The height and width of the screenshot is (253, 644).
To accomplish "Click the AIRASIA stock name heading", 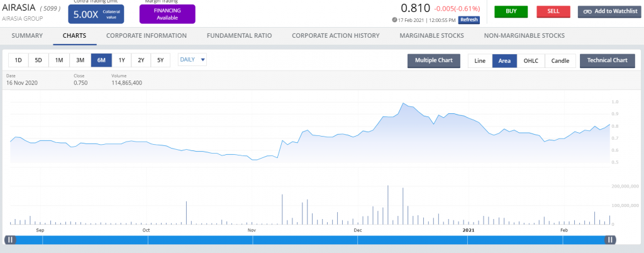I will point(19,8).
